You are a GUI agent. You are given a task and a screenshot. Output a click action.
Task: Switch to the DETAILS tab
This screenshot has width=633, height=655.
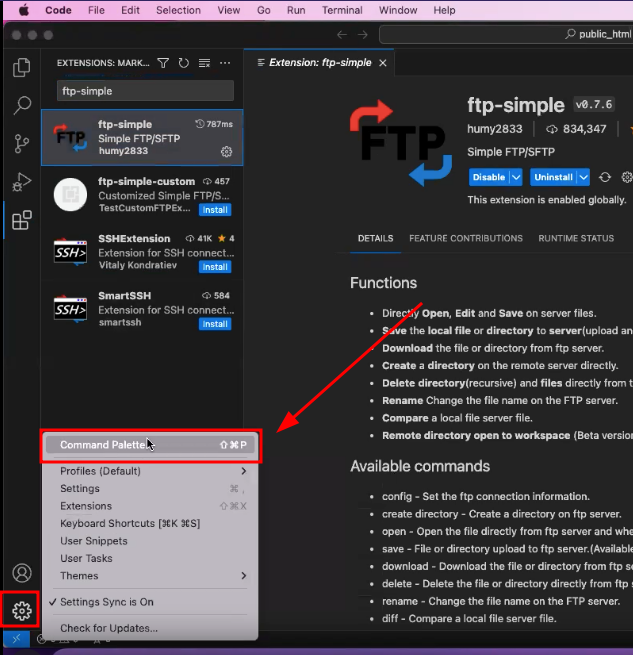point(375,239)
